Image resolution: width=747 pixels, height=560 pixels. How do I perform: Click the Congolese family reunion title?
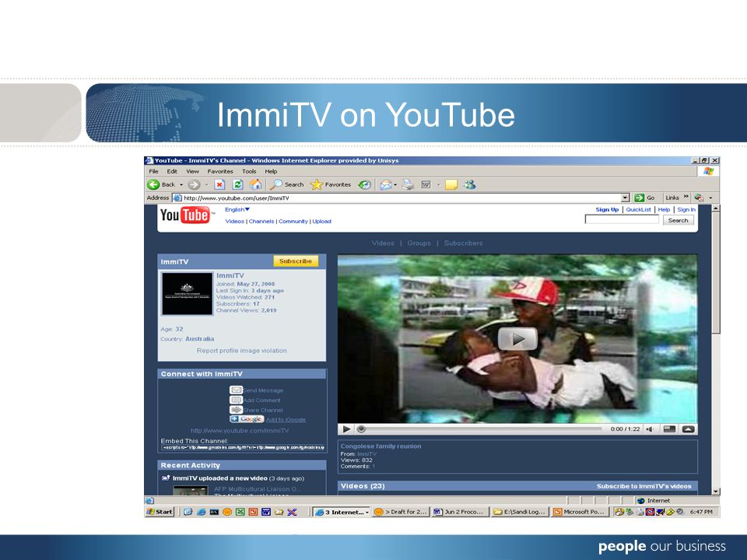[381, 446]
